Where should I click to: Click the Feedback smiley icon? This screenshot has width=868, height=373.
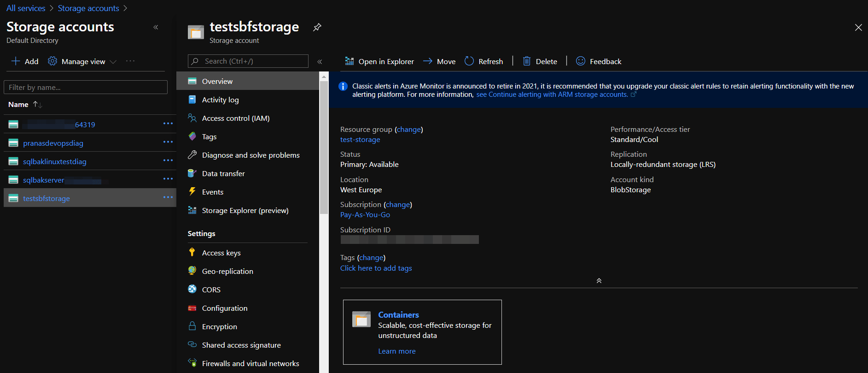click(x=581, y=61)
